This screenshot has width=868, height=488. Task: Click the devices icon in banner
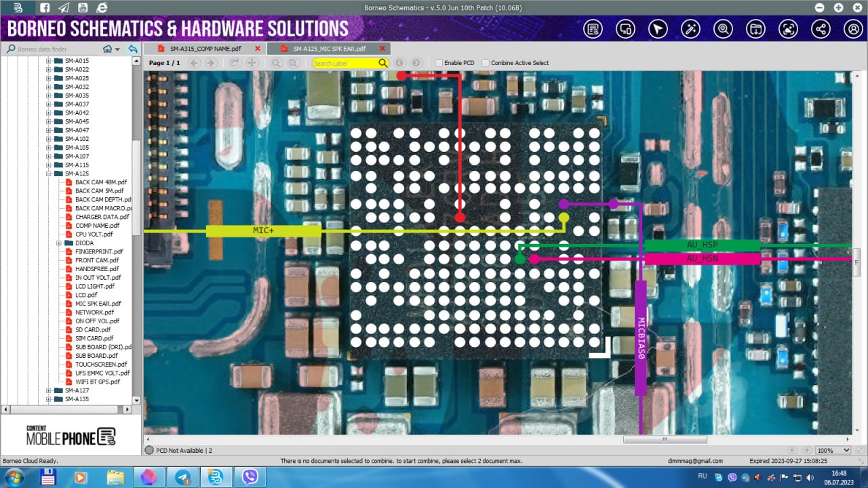625,29
